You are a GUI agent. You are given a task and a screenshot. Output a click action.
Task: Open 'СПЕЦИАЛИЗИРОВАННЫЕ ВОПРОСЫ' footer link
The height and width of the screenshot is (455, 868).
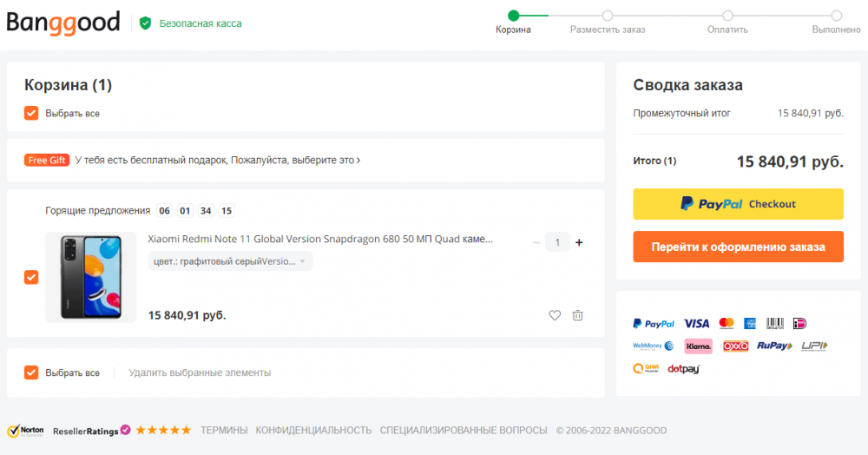pyautogui.click(x=464, y=430)
